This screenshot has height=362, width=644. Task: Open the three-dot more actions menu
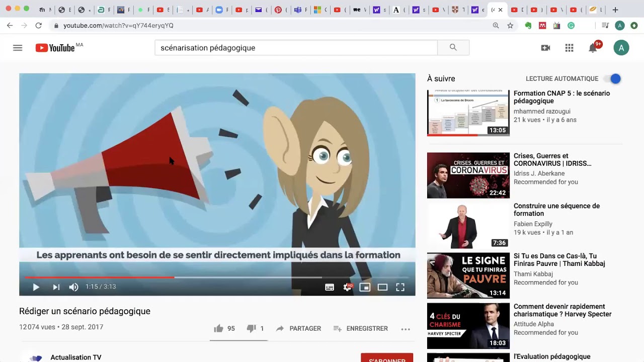(x=406, y=329)
